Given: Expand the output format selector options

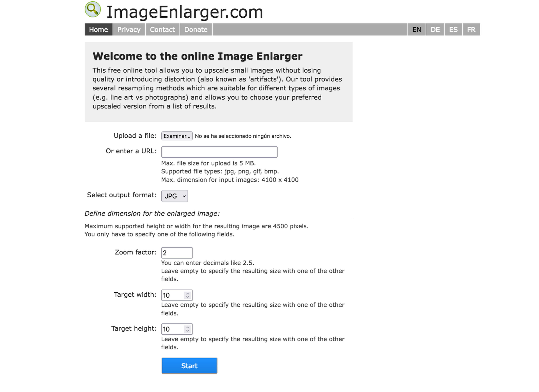Looking at the screenshot, I should pos(174,196).
